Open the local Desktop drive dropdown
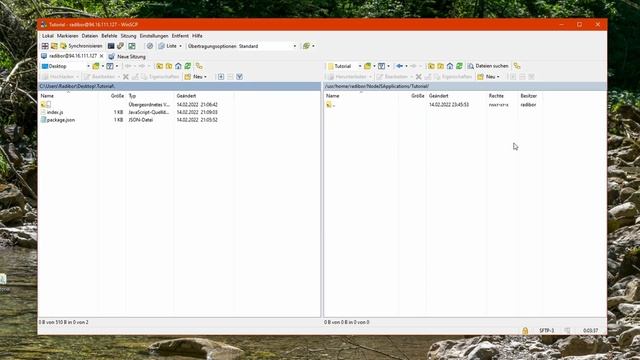This screenshot has width=640, height=360. [65, 66]
